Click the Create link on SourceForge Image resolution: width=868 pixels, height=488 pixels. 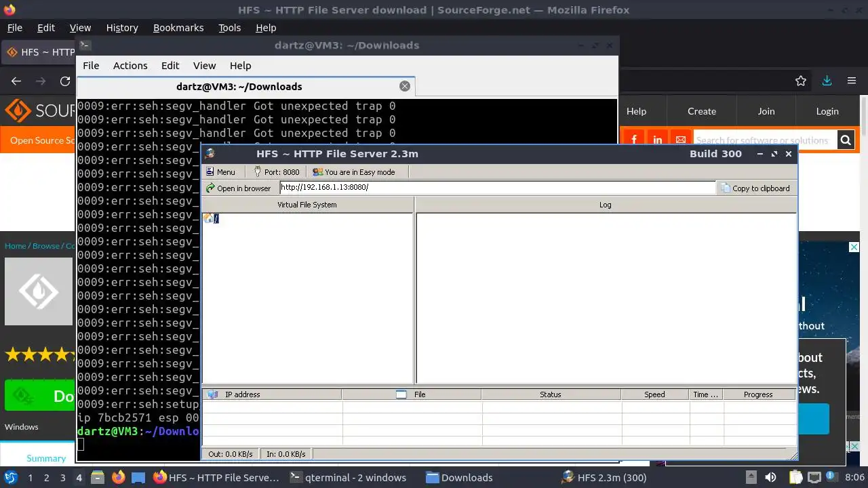tap(702, 111)
